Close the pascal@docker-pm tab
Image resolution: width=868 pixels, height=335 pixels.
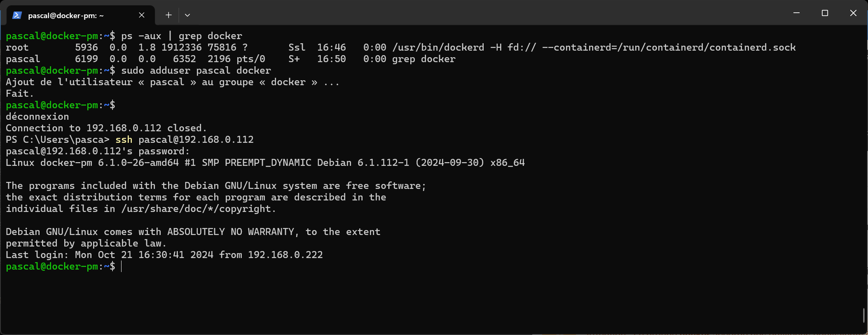(x=142, y=15)
